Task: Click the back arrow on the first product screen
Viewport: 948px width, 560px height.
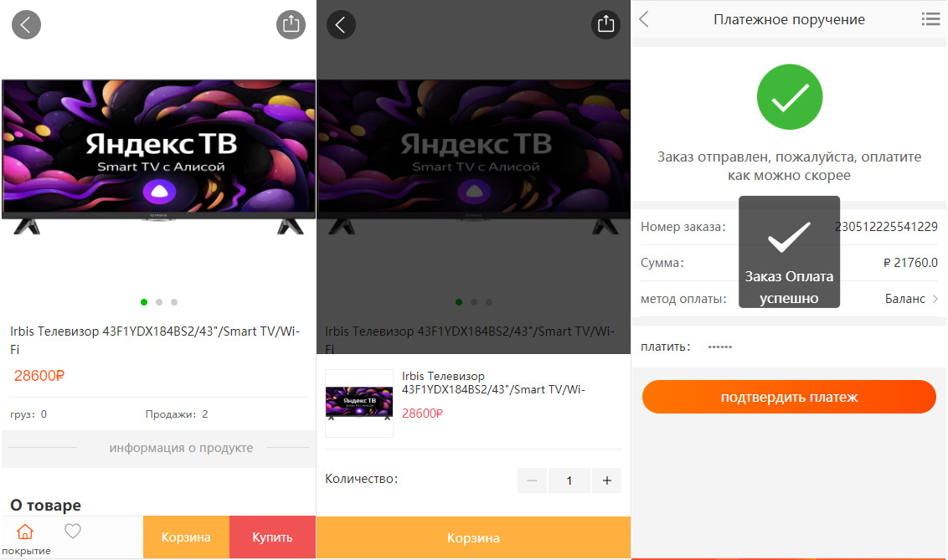Action: click(26, 25)
